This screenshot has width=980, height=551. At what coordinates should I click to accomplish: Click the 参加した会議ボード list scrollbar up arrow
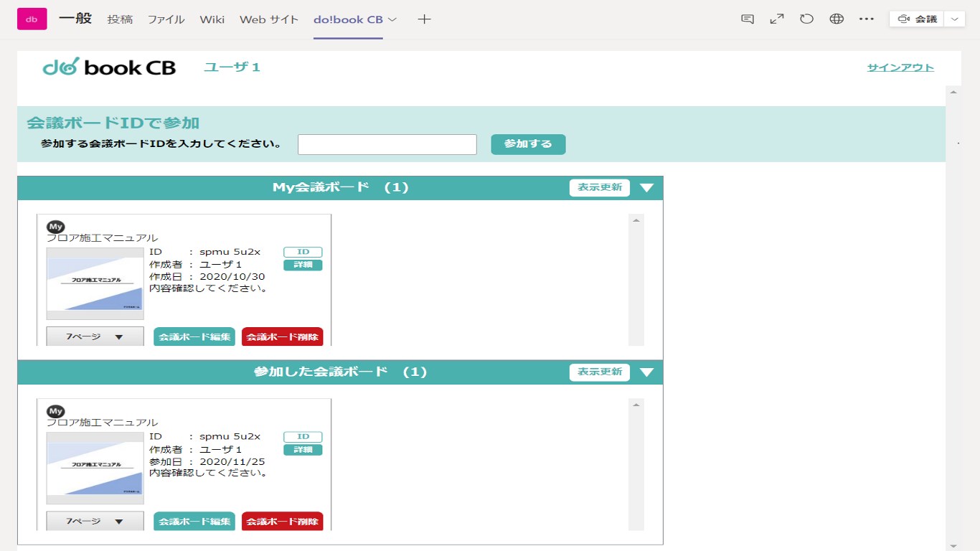click(x=636, y=405)
